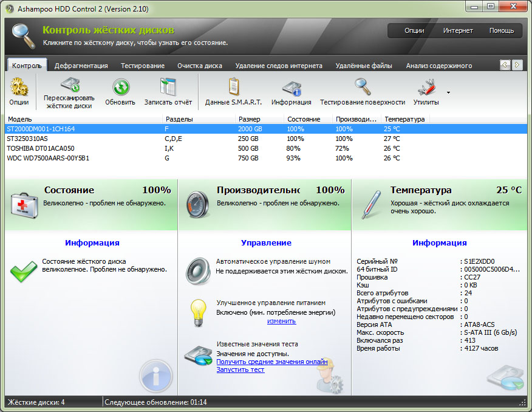Image resolution: width=532 pixels, height=412 pixels.
Task: Click the 93% state value of WDC
Action: [x=293, y=158]
